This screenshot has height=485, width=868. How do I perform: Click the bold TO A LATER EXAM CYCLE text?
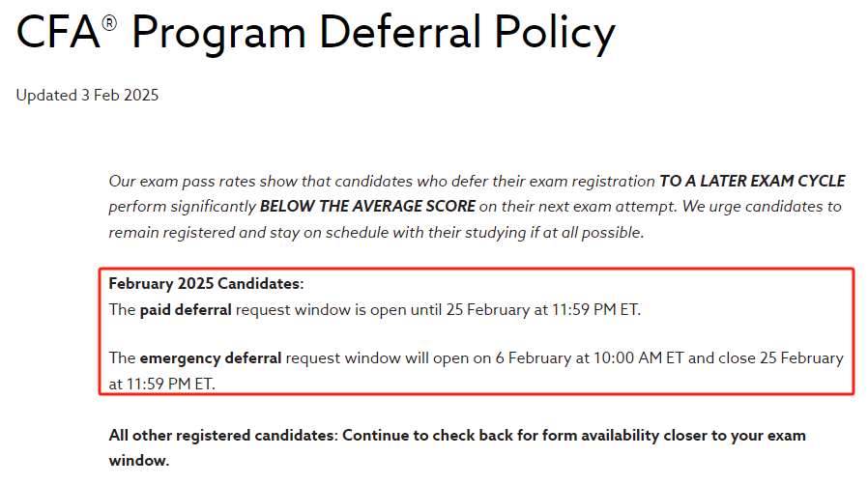[752, 181]
